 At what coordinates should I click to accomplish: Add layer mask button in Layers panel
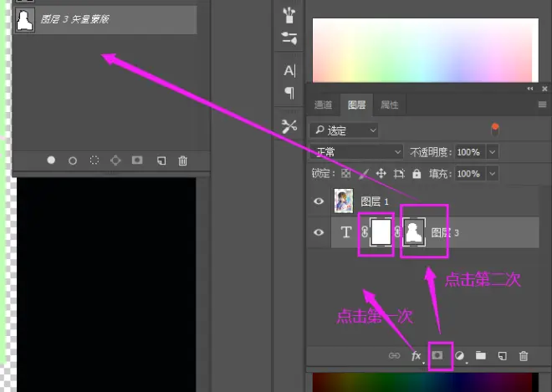click(x=437, y=355)
